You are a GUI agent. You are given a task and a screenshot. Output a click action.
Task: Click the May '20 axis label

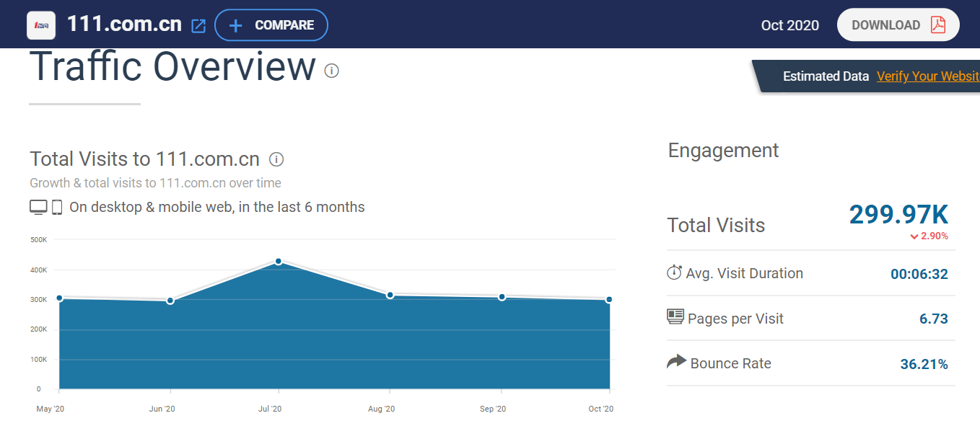[x=50, y=409]
